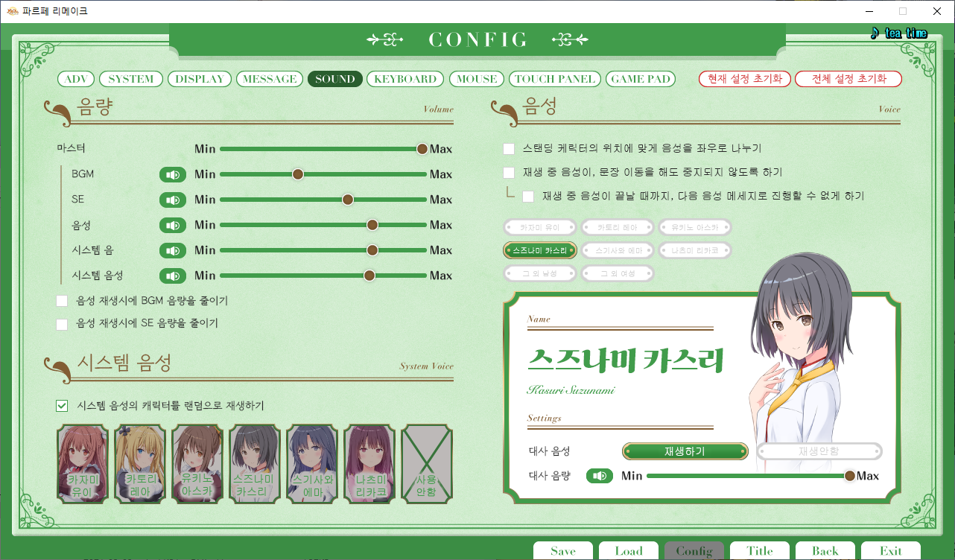Viewport: 955px width, 560px height.
Task: Select 스기사와 에마 system voice portrait
Action: click(312, 465)
